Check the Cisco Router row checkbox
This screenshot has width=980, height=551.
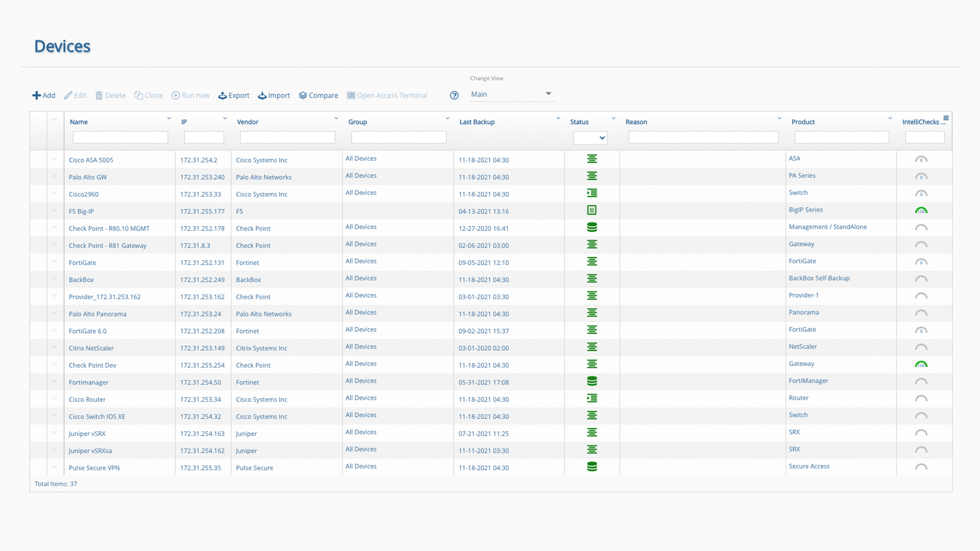pyautogui.click(x=54, y=398)
